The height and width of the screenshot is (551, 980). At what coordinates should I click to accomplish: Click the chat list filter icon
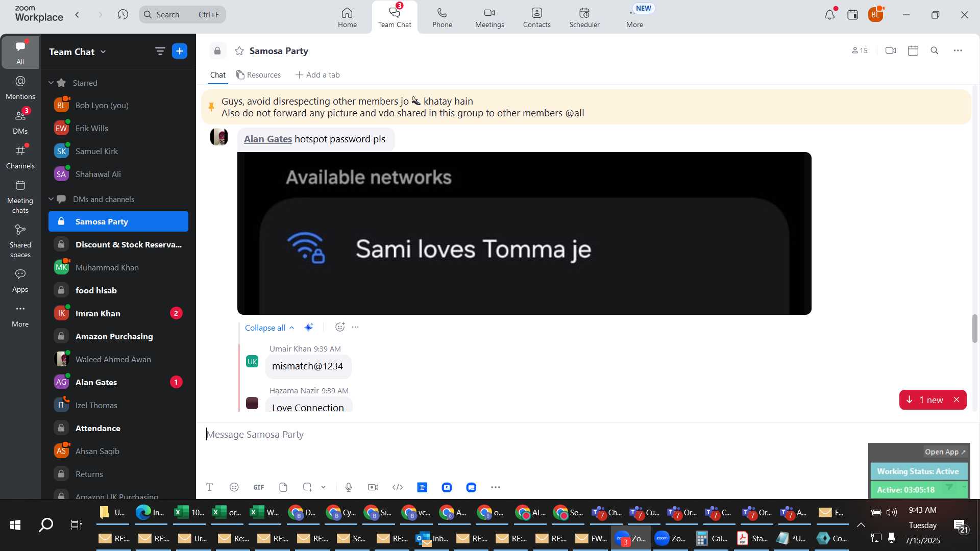click(160, 51)
